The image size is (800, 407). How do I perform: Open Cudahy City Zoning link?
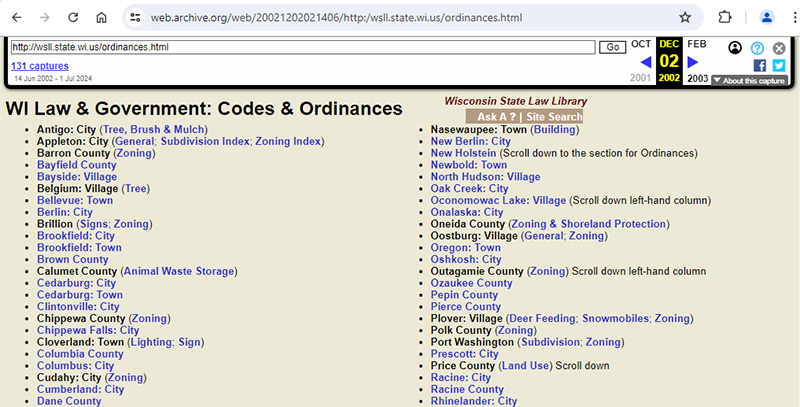tap(126, 377)
